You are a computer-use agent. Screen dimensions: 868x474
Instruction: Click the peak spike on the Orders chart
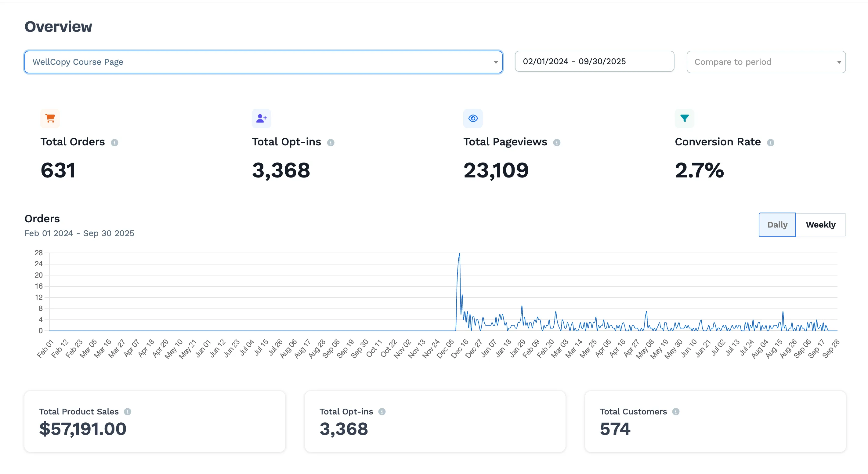[x=459, y=254]
